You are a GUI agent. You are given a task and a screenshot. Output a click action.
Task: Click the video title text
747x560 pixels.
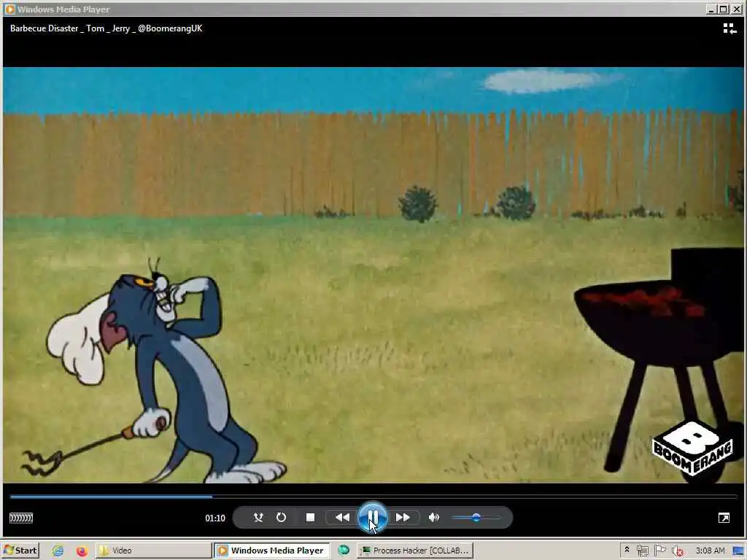(x=107, y=28)
